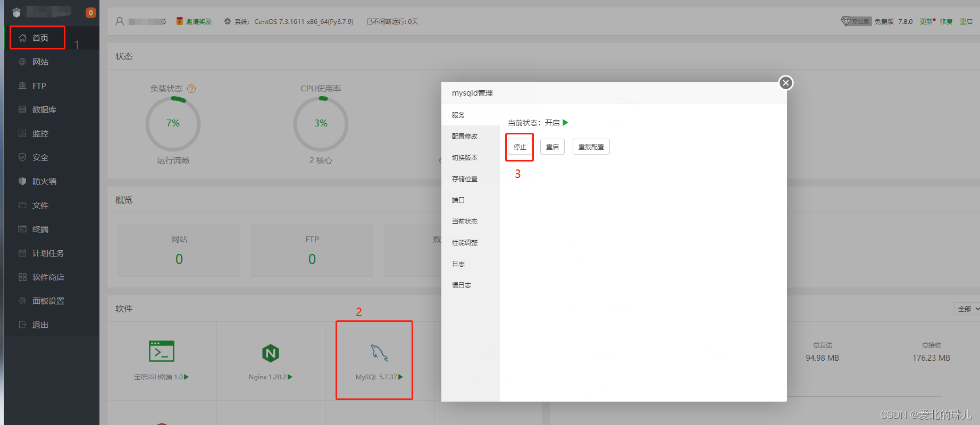Click the 3% CPU usage gauge
Screen dimensions: 980x425
[321, 124]
